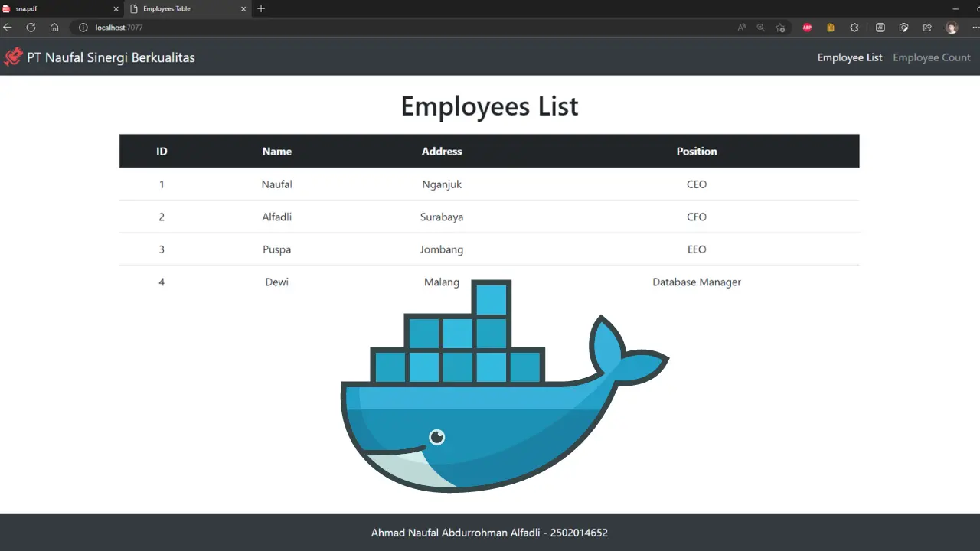Click the address cell Malang
Screen dimensions: 980x551
[x=442, y=282]
